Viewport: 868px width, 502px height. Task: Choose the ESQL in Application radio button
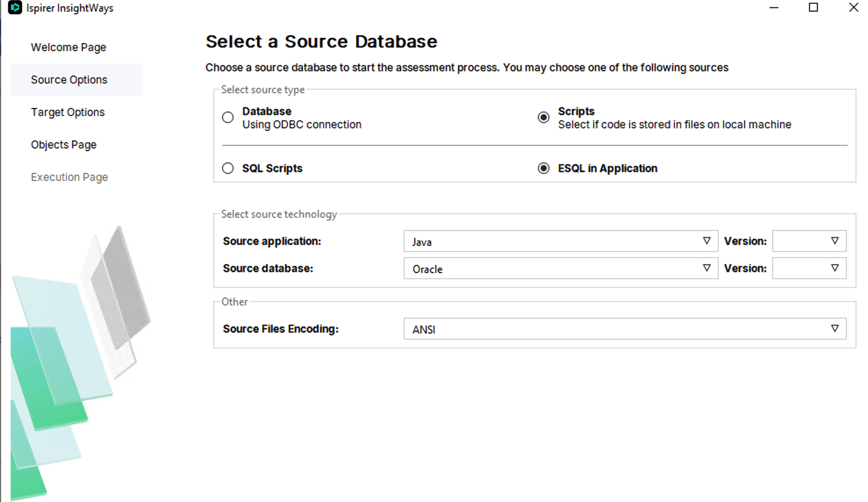(x=543, y=169)
